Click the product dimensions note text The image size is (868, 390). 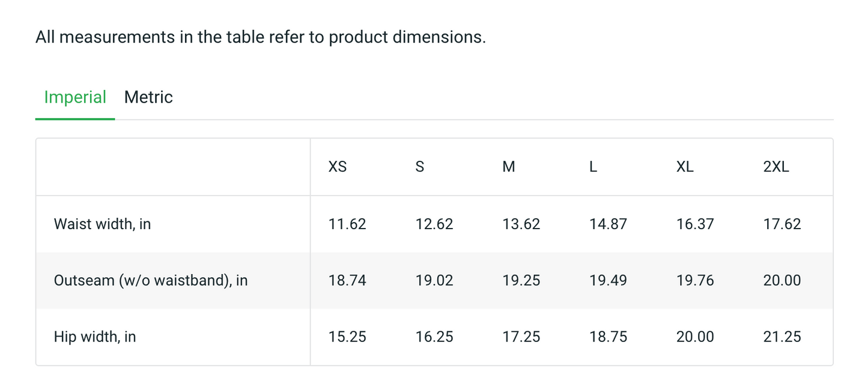coord(260,37)
